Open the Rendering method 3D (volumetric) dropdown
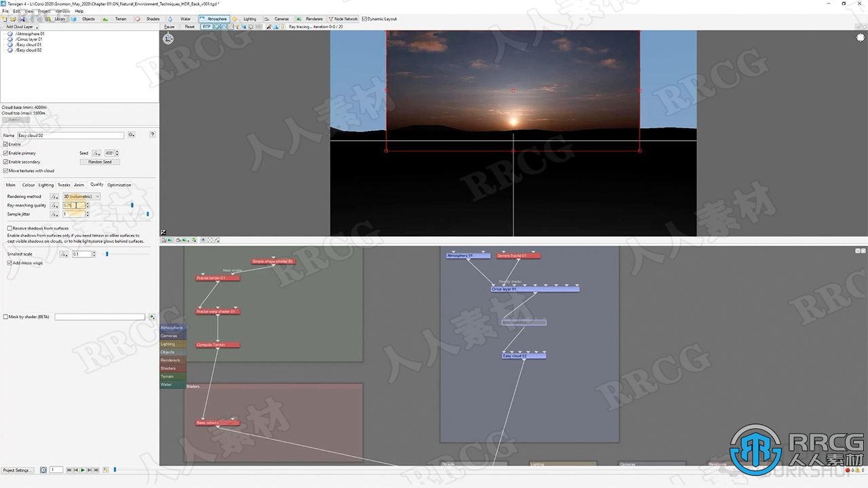Viewport: 868px width, 488px height. point(81,197)
